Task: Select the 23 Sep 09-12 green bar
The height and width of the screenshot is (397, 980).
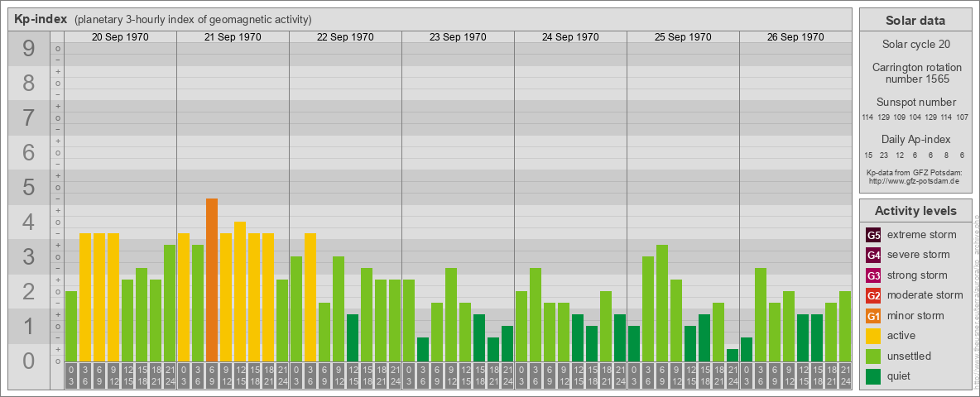Action: 451,314
